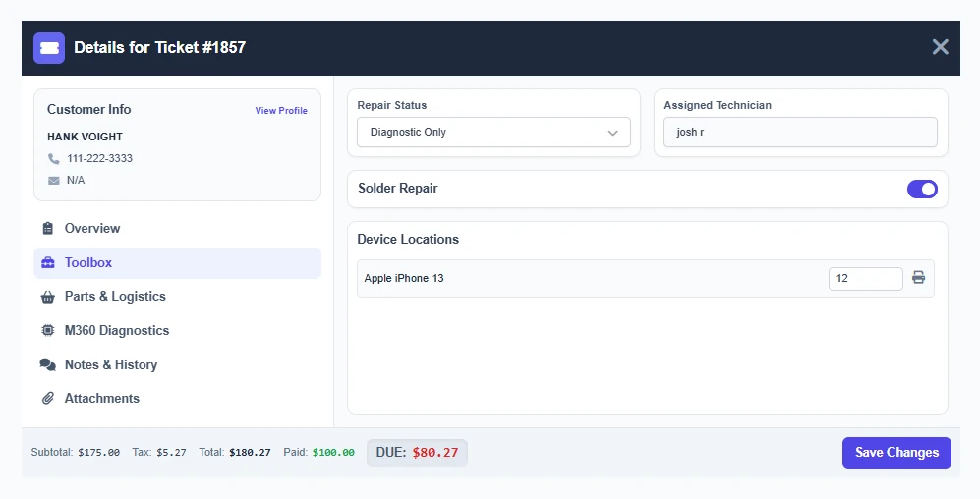This screenshot has width=980, height=499.
Task: Click the Repair Status chevron arrow
Action: tap(613, 133)
